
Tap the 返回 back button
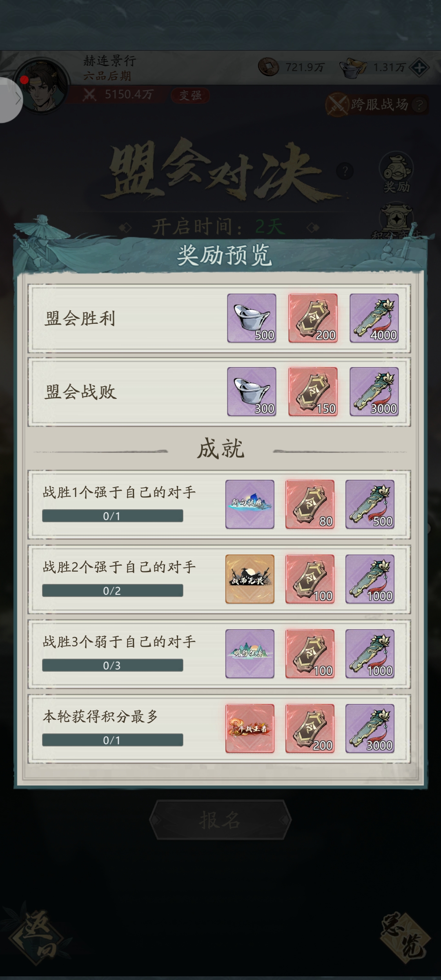tap(38, 935)
